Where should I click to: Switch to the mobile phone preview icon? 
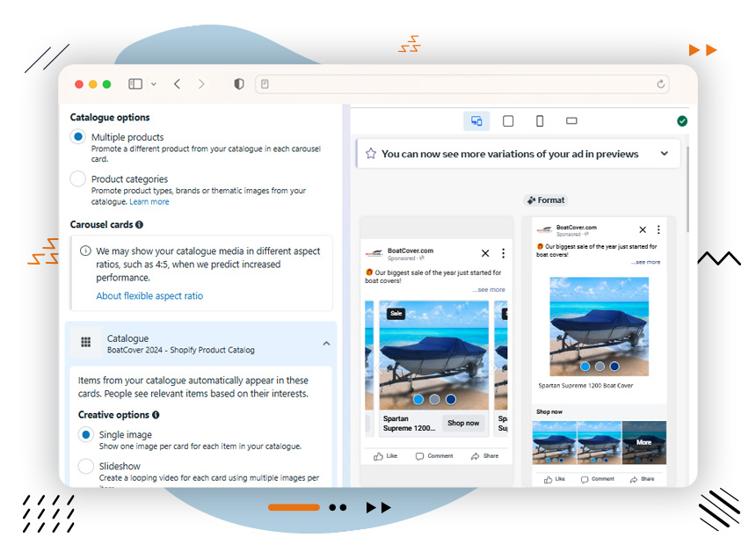540,121
